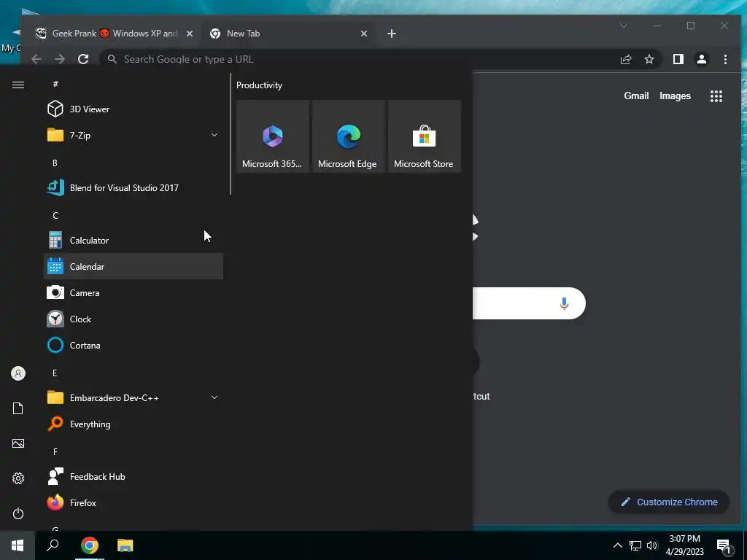Viewport: 747px width, 560px height.
Task: Go forward in Chrome
Action: pos(60,59)
